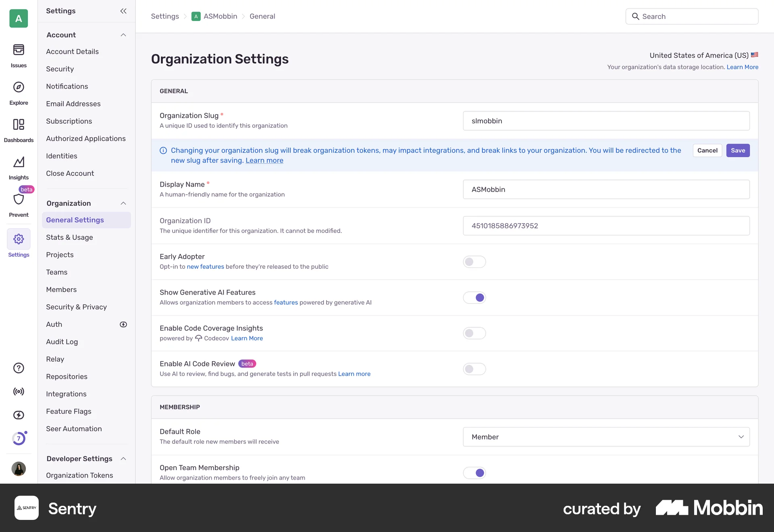Open the Issues panel
Image resolution: width=774 pixels, height=532 pixels.
(19, 55)
